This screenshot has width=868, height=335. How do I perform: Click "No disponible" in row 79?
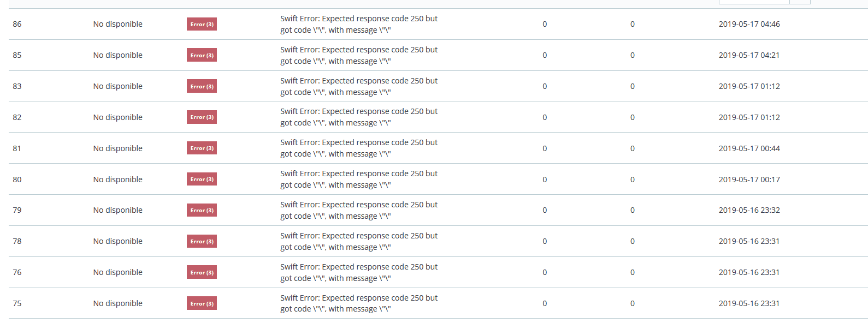click(x=117, y=210)
